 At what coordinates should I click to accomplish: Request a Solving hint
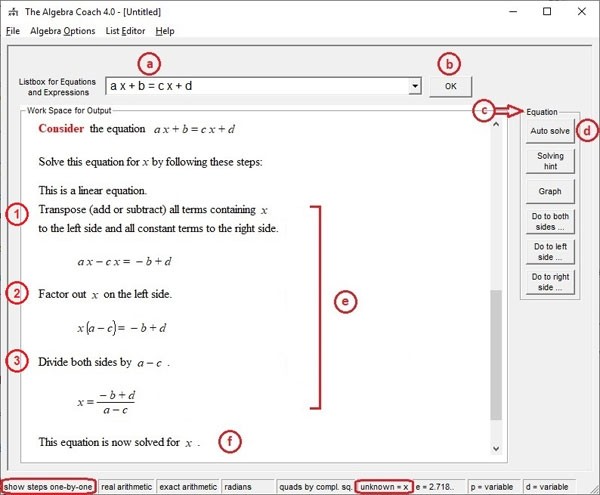550,162
